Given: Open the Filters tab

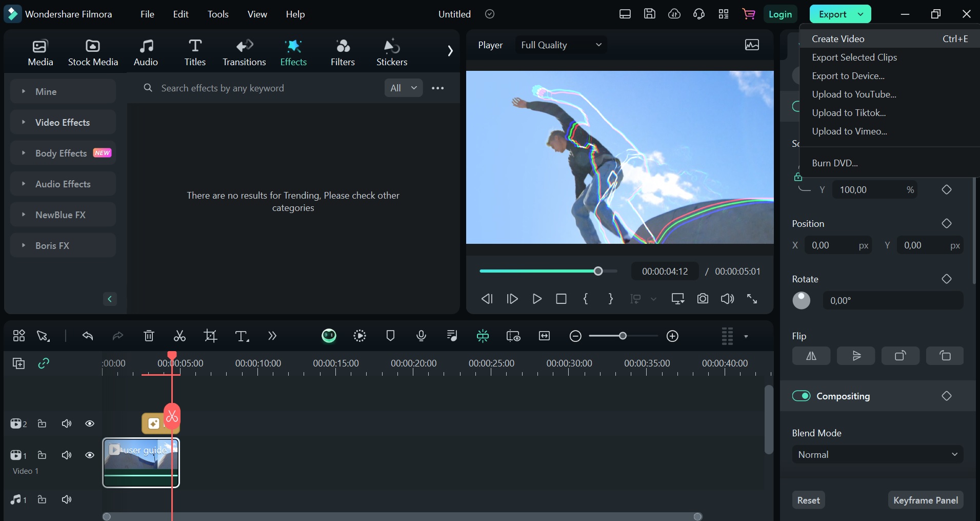Looking at the screenshot, I should (x=343, y=52).
